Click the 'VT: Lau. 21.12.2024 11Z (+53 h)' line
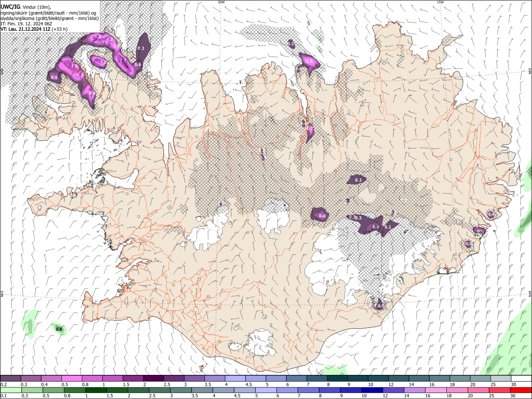The height and width of the screenshot is (399, 532). (x=34, y=29)
